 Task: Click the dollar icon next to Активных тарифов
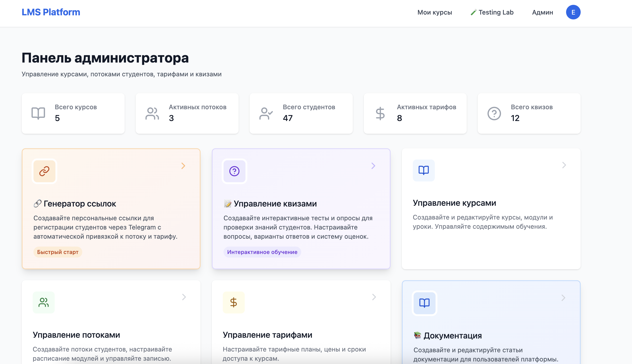380,113
